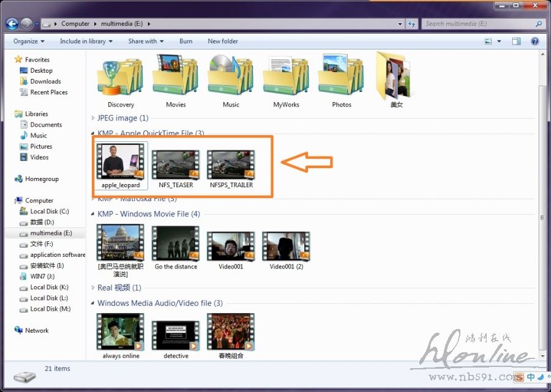Toggle the preview pane icon
The width and height of the screenshot is (551, 392).
[516, 42]
